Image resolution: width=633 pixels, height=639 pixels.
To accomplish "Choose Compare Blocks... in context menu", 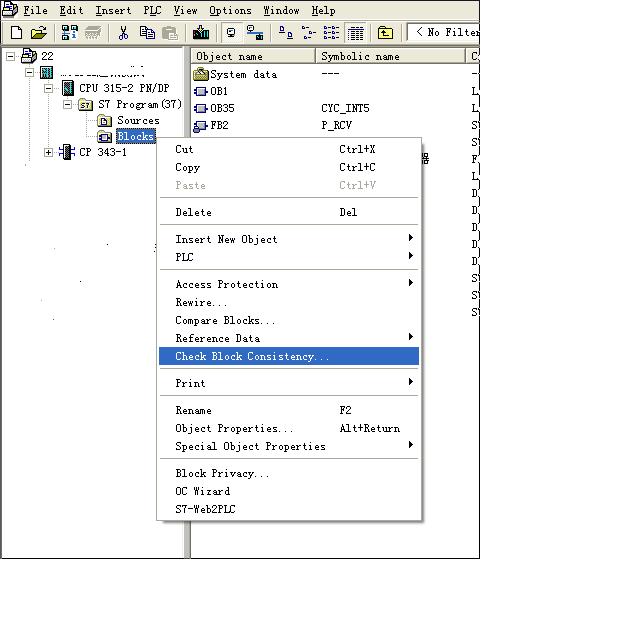I will pyautogui.click(x=289, y=320).
